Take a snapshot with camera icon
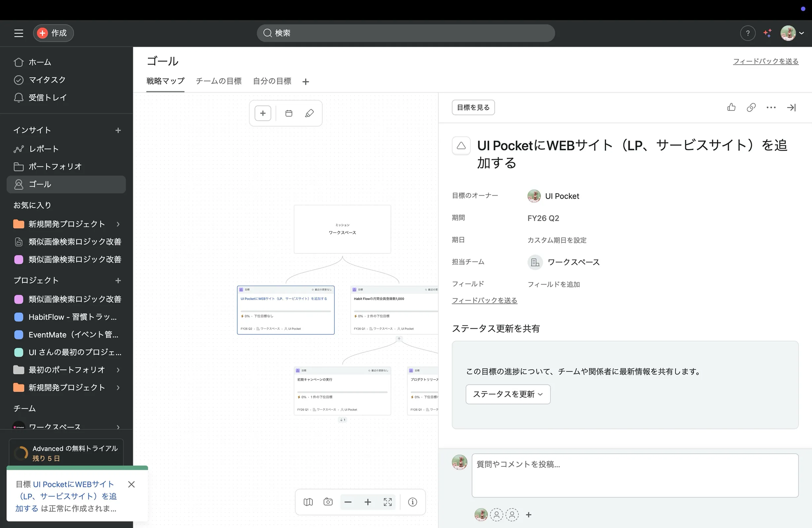This screenshot has width=812, height=528. 328,502
